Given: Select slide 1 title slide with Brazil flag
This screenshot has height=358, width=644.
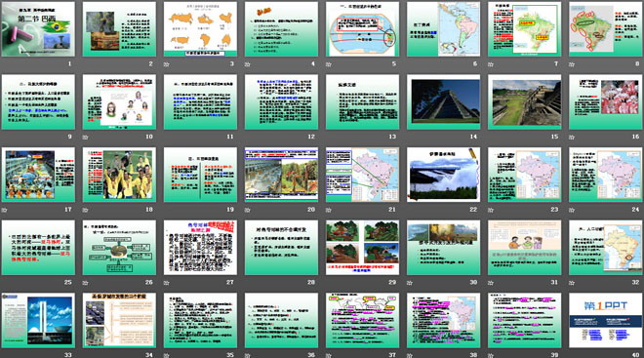Looking at the screenshot, I should (38, 29).
